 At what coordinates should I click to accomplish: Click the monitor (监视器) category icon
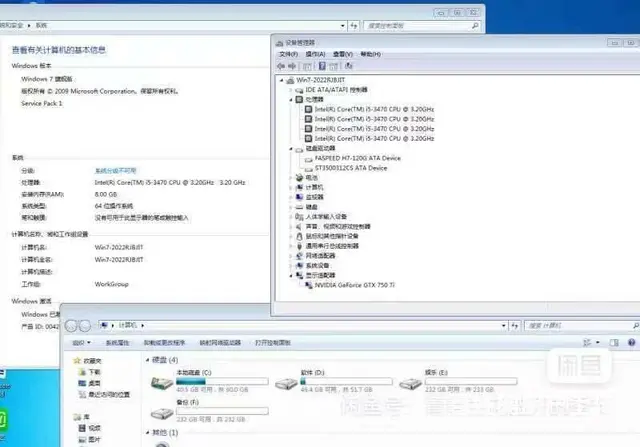[x=299, y=197]
